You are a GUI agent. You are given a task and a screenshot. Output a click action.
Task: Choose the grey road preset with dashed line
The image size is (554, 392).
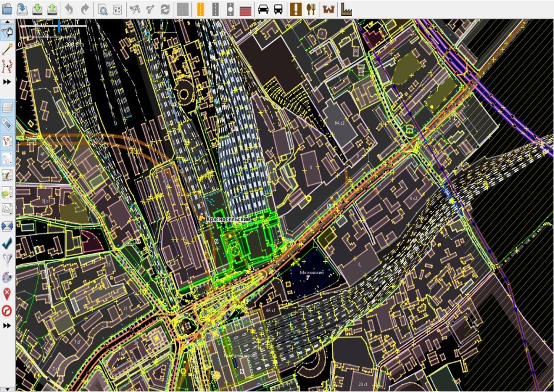215,9
